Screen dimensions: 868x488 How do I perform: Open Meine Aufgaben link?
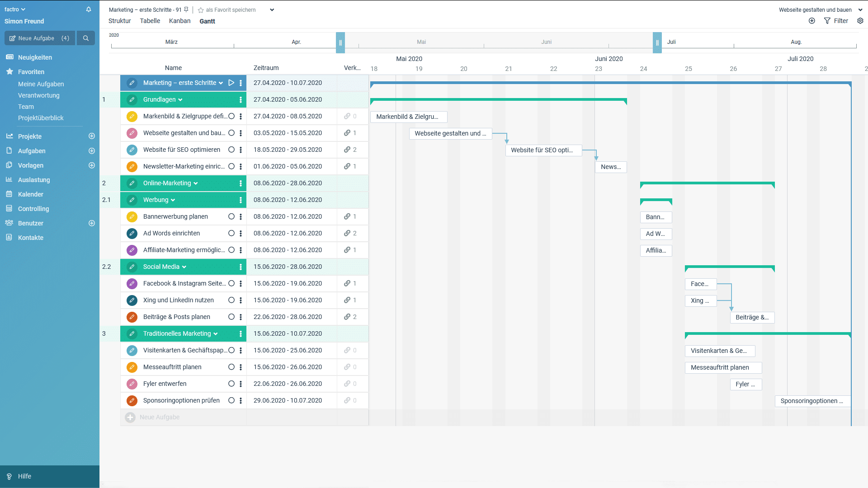tap(41, 84)
